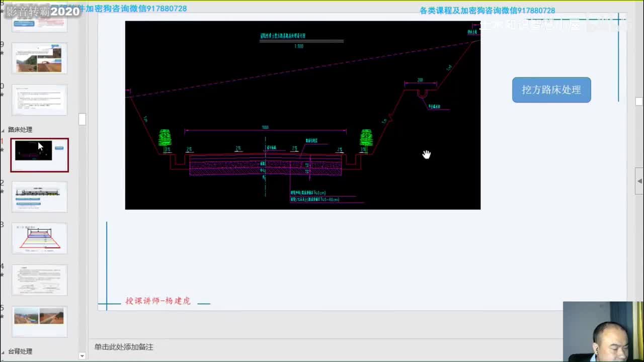This screenshot has height=362, width=644.
Task: Collapse the 路床处理 section in slide panel
Action: pyautogui.click(x=3, y=130)
